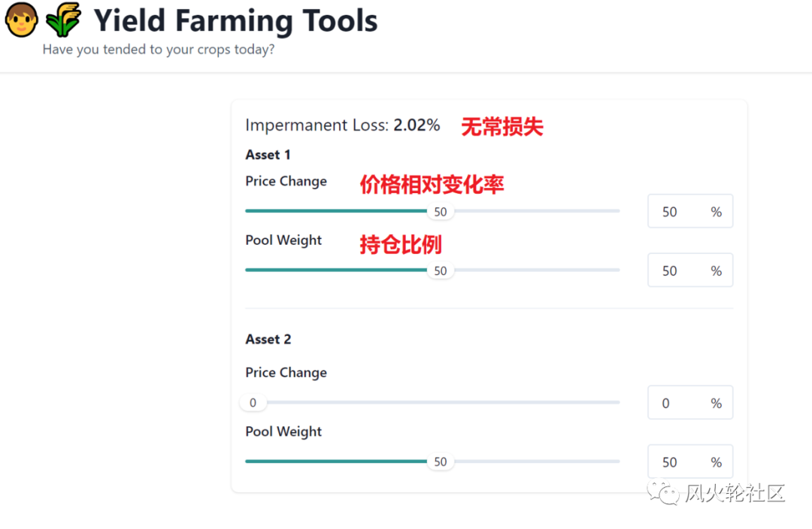Click the Impermanent Loss 2.02% readout
This screenshot has width=812, height=529.
[342, 125]
